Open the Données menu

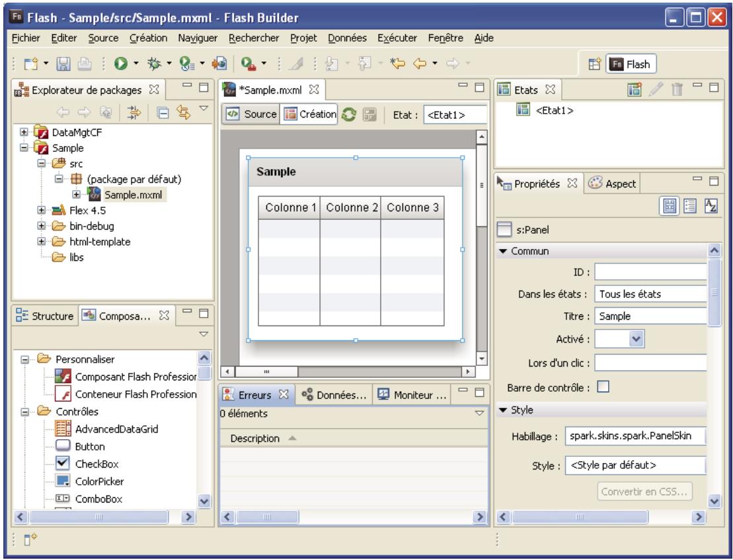(347, 38)
